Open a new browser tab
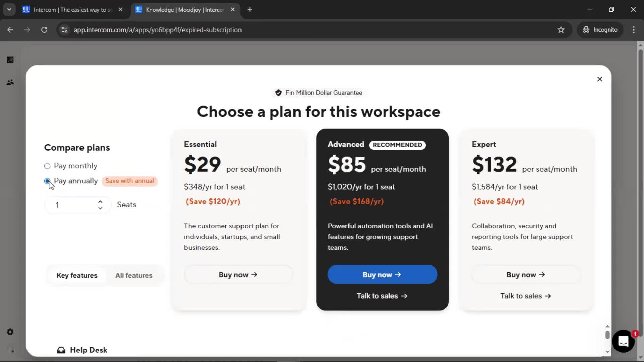Image resolution: width=644 pixels, height=362 pixels. click(250, 10)
